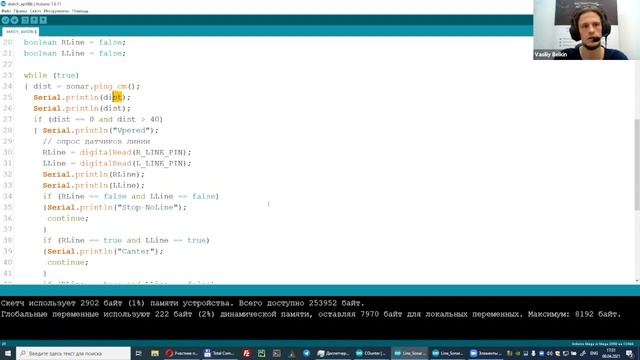
Task: Click the "continue;" statement on line 40
Action: pyautogui.click(x=68, y=262)
